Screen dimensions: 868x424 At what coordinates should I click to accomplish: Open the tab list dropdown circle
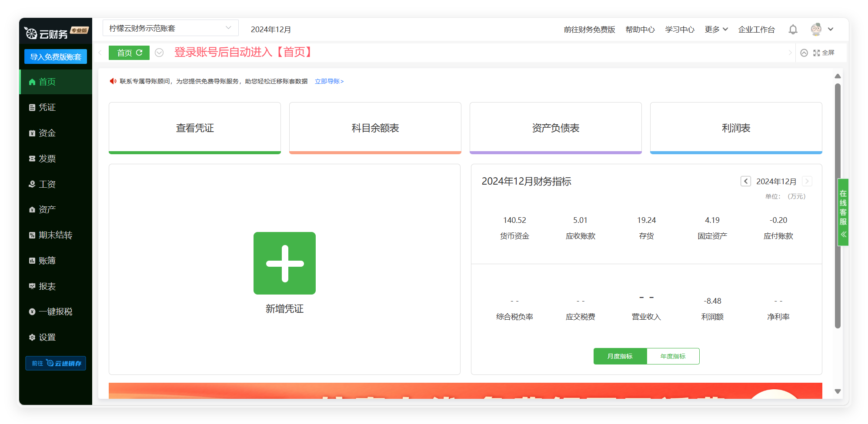159,53
